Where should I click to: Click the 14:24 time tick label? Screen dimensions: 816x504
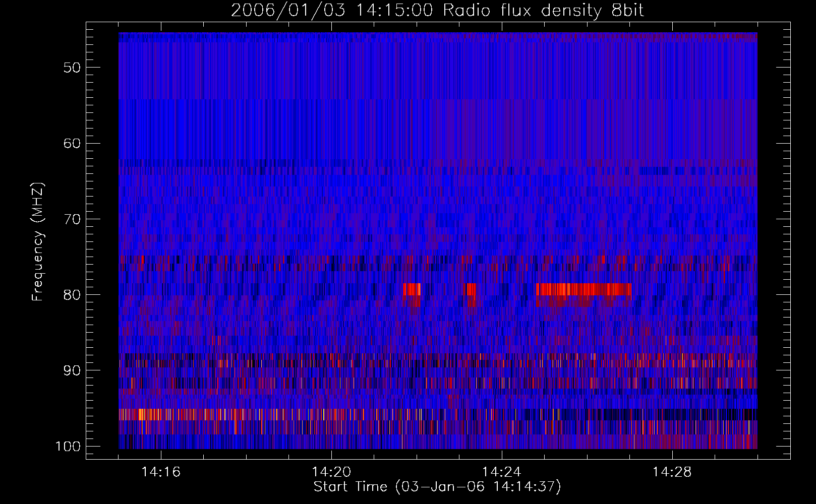pos(502,472)
